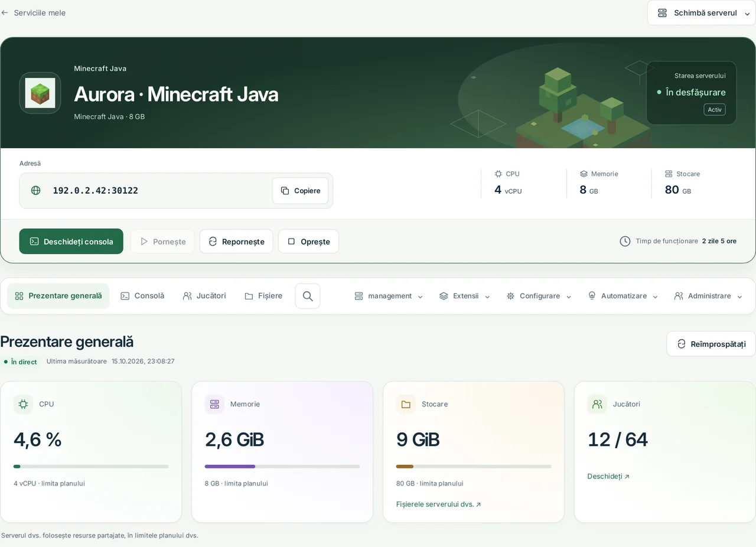
Task: Go back to Serviciile mele
Action: point(33,12)
